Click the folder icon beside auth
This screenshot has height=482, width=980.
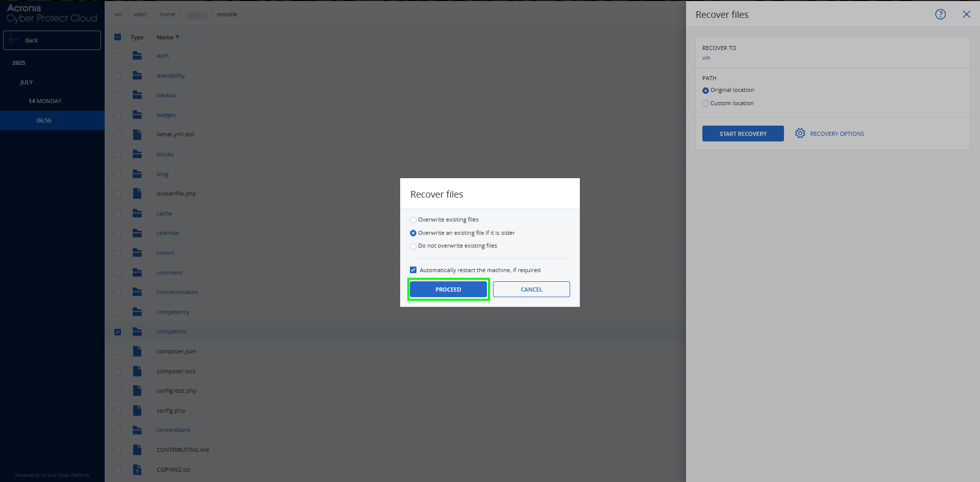(137, 56)
